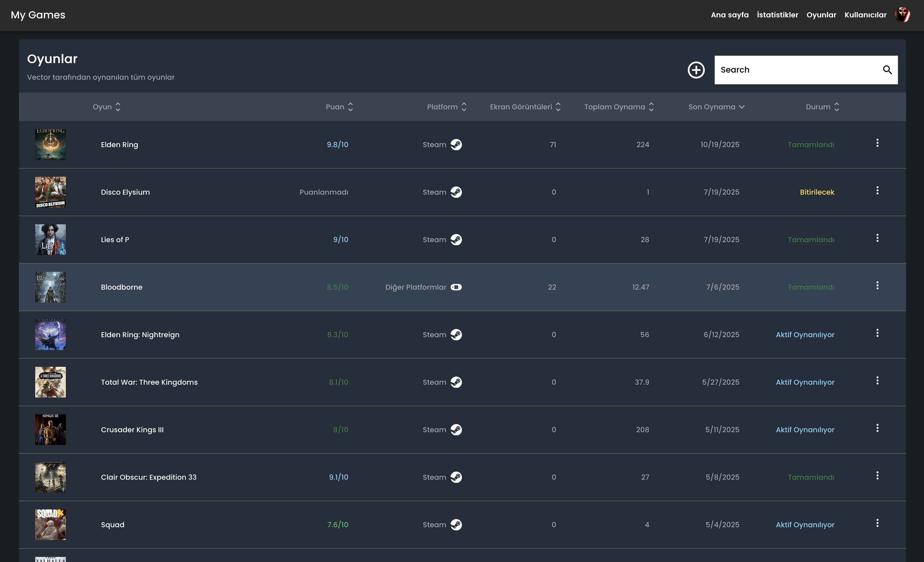Sort the table by Puan column
This screenshot has width=924, height=562.
pyautogui.click(x=339, y=107)
